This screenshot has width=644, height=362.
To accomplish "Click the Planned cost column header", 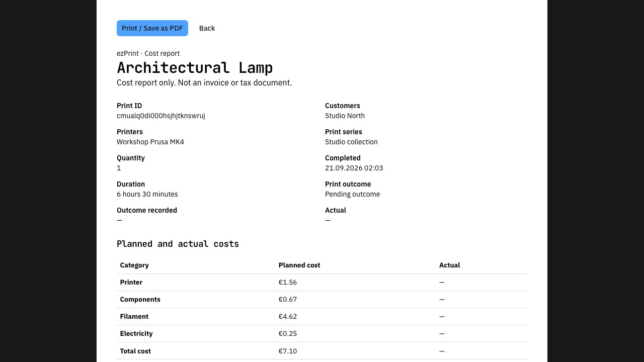I will click(299, 265).
